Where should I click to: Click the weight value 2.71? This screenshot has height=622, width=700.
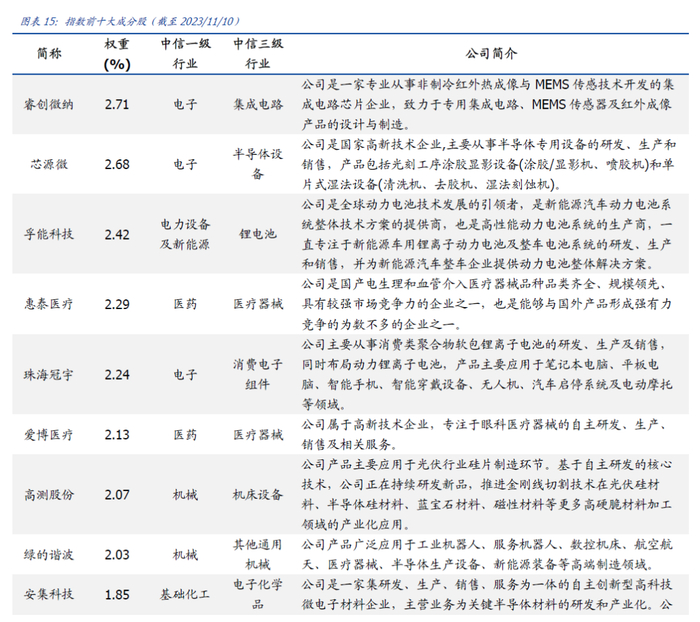click(117, 104)
